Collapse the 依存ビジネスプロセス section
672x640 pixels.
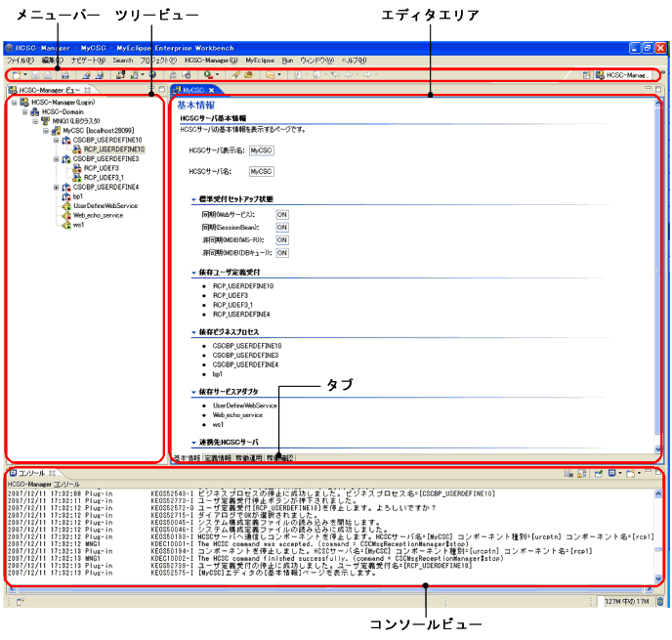(x=193, y=332)
